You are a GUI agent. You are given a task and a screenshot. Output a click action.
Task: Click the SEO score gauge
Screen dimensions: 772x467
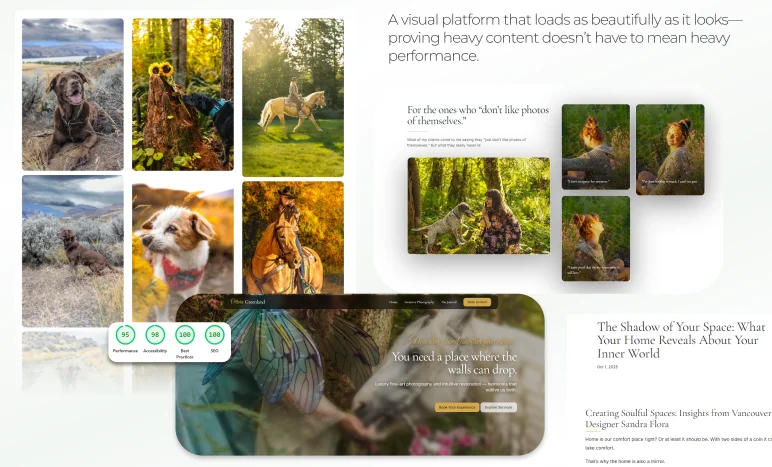click(x=214, y=335)
